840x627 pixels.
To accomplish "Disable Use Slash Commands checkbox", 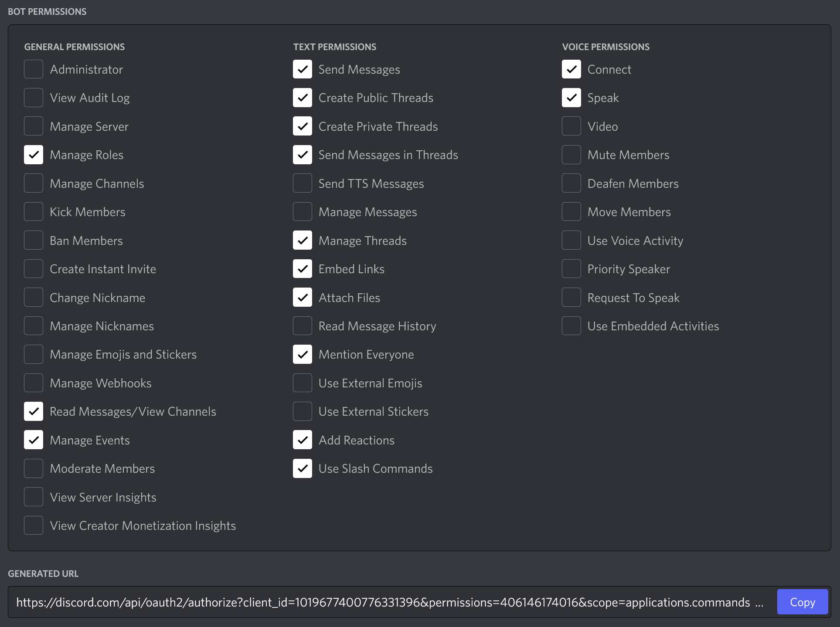I will click(x=303, y=468).
